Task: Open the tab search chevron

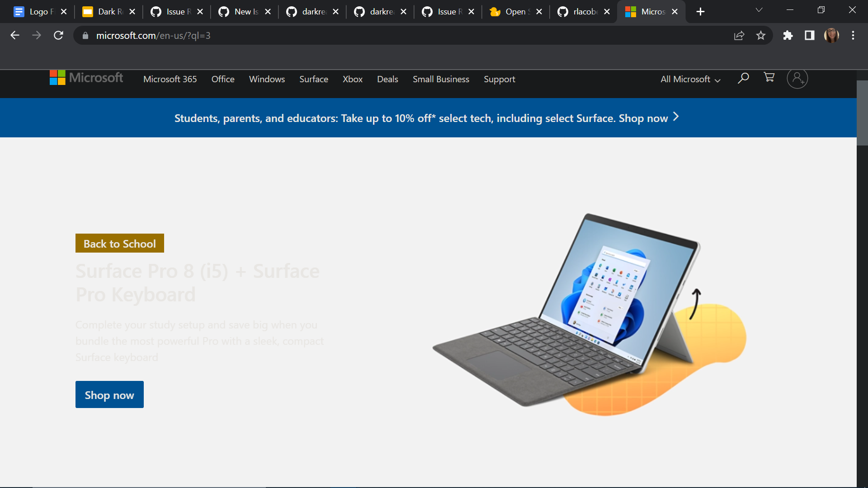Action: [759, 9]
